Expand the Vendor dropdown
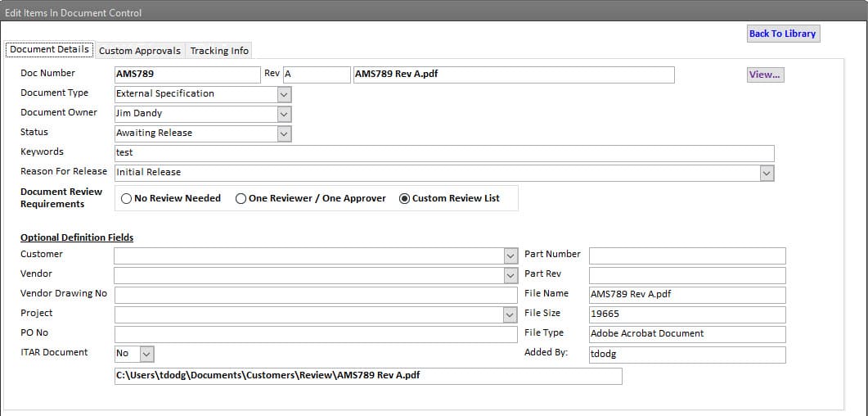868x416 pixels. tap(510, 275)
